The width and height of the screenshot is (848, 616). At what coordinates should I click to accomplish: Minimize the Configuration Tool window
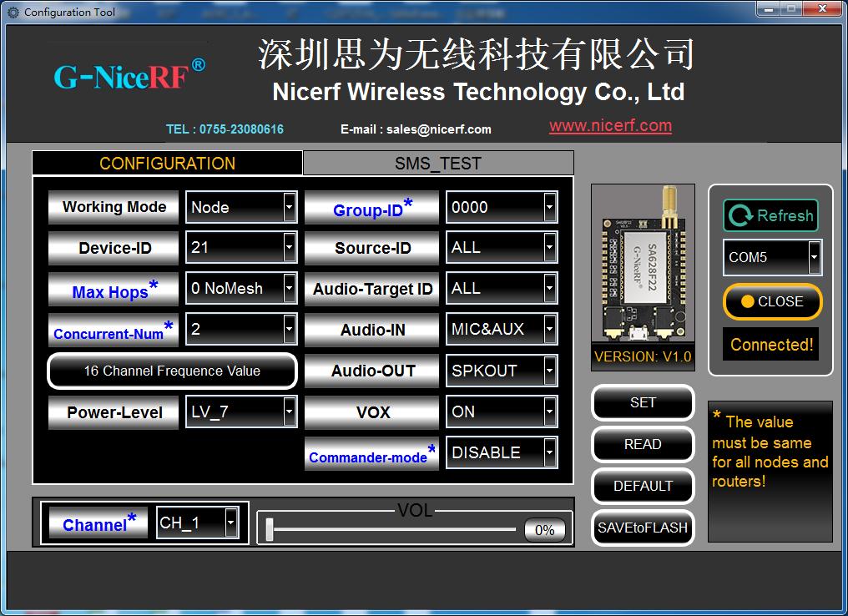pyautogui.click(x=767, y=8)
